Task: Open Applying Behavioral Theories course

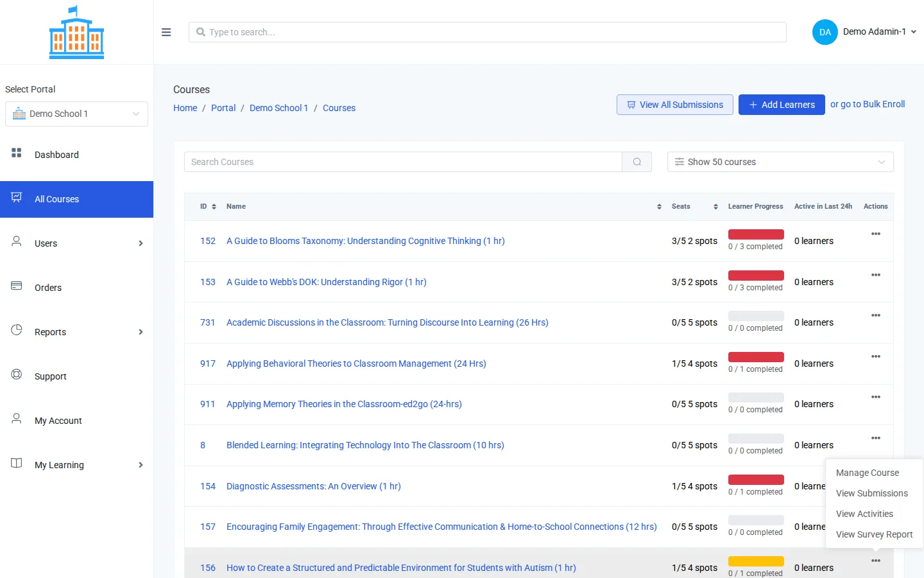Action: [x=356, y=363]
